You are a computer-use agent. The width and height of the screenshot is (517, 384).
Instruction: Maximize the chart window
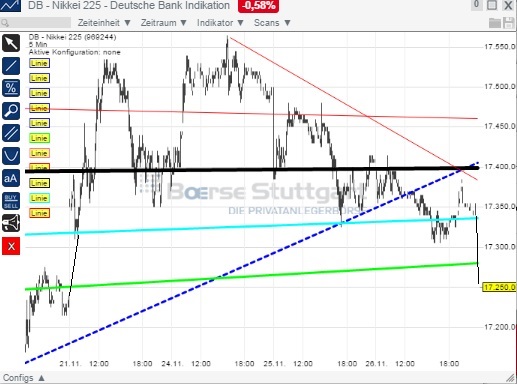coord(492,5)
